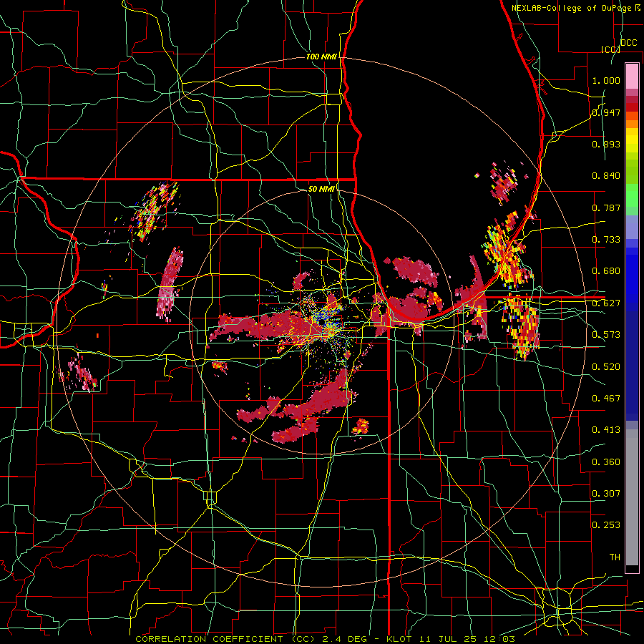The image size is (644, 644).
Task: Click the 0.467 legend value
Action: coord(606,399)
